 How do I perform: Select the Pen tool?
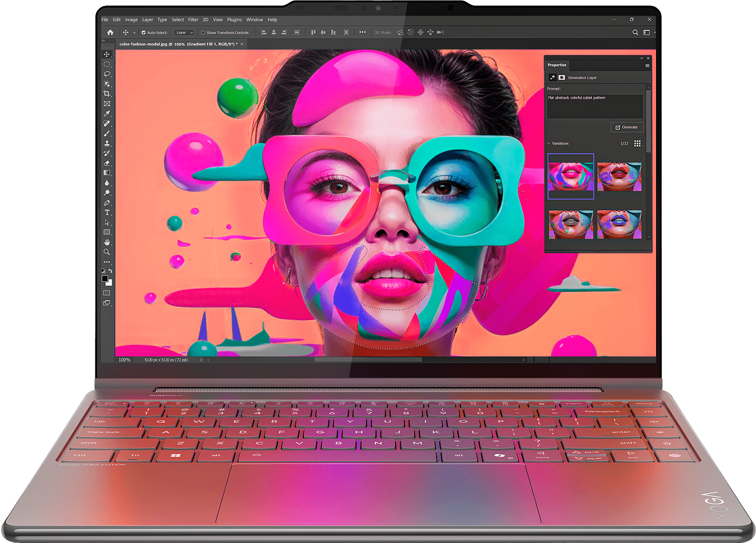pos(107,203)
